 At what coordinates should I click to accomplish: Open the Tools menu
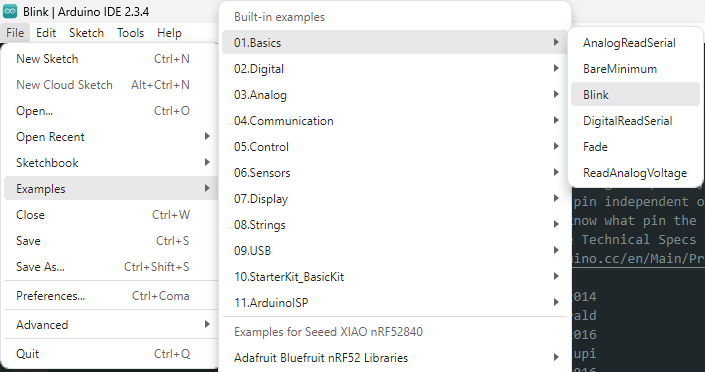[130, 33]
